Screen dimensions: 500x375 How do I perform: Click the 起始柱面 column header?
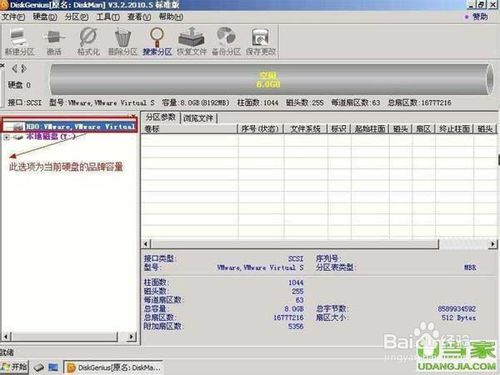pos(370,129)
